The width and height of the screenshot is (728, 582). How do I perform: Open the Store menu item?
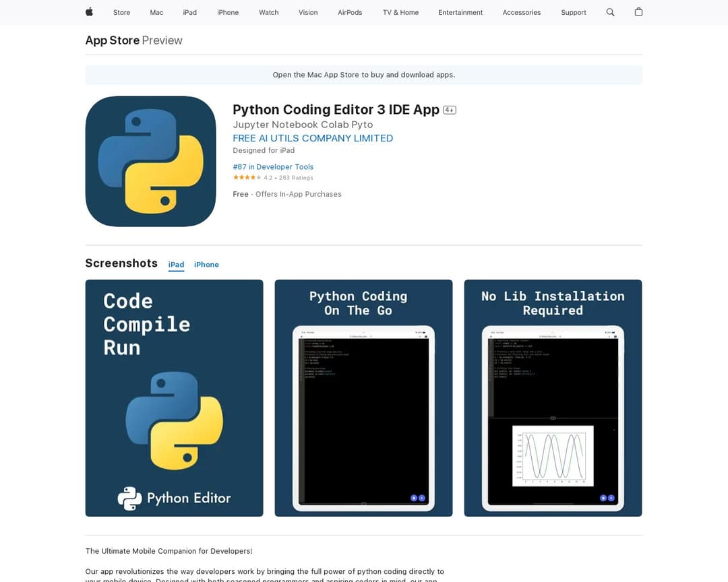click(x=121, y=13)
